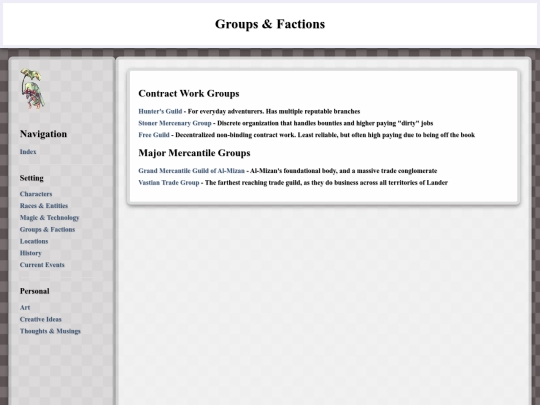Open the Vastian Trade Group entry

[x=169, y=183]
